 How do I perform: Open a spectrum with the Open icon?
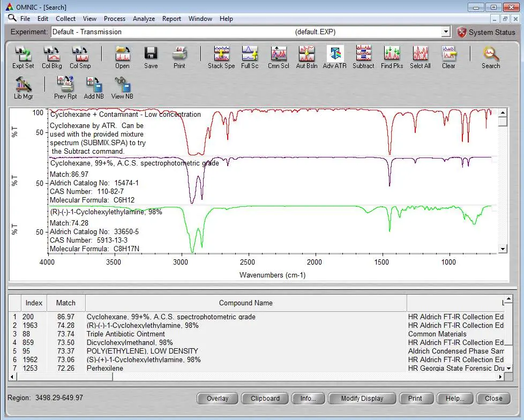[x=123, y=57]
